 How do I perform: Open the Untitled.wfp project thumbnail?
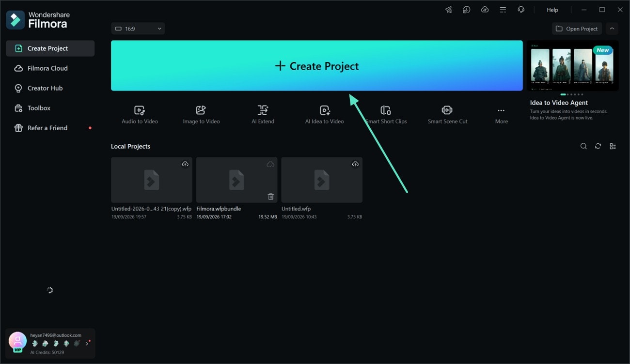tap(322, 180)
